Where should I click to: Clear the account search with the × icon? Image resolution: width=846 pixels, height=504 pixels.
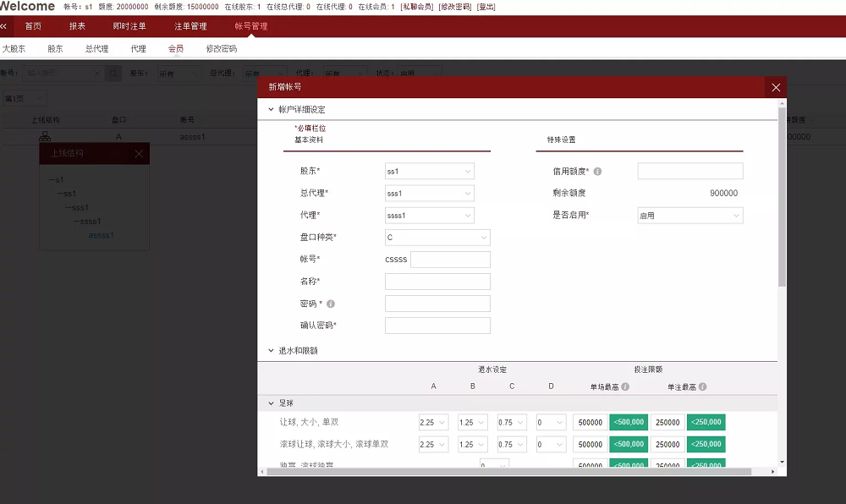pyautogui.click(x=96, y=74)
